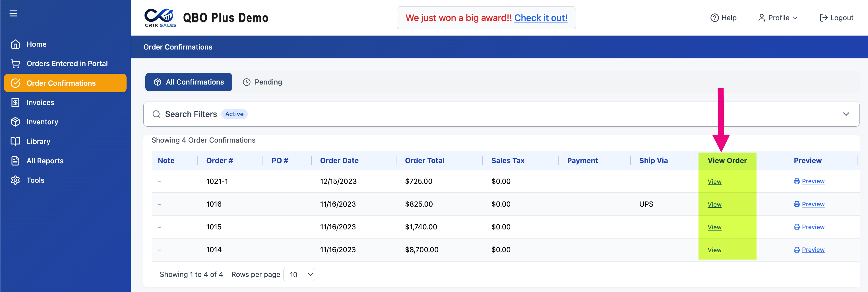Open the Rows per page dropdown
This screenshot has height=292, width=868.
click(x=299, y=274)
